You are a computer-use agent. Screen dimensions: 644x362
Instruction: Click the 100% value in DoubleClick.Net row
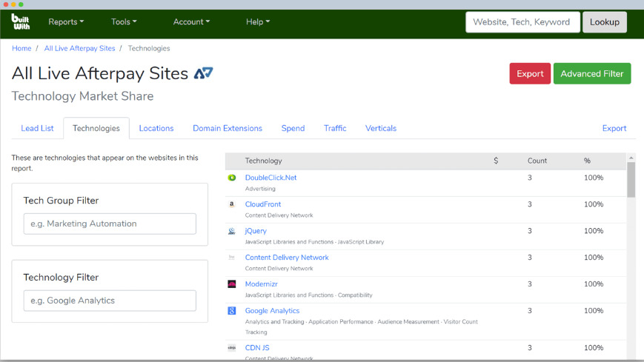594,178
